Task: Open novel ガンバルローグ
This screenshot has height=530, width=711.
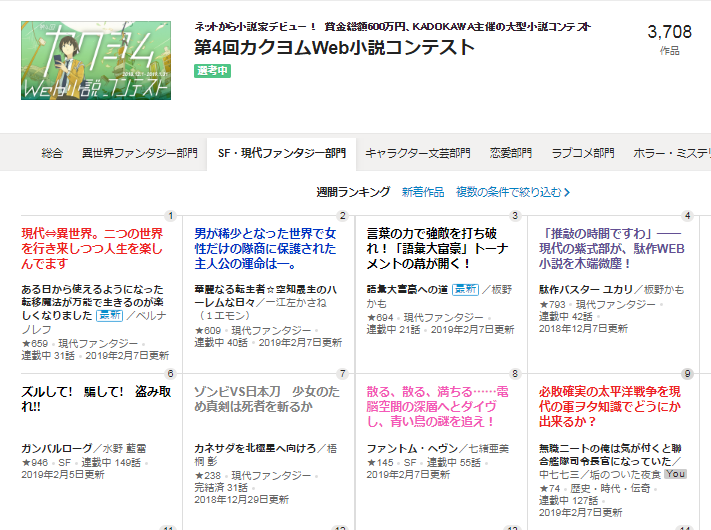Action: [x=56, y=448]
